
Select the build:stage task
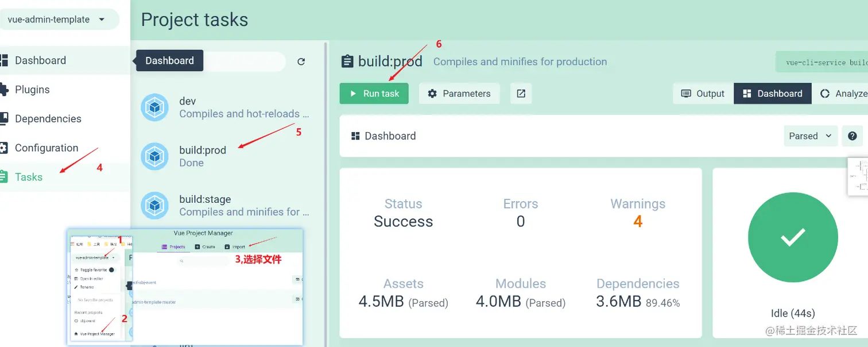pyautogui.click(x=228, y=205)
